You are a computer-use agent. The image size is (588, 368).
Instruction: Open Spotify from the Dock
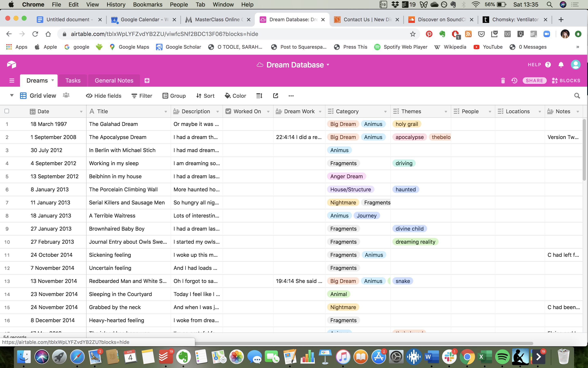[x=502, y=357]
